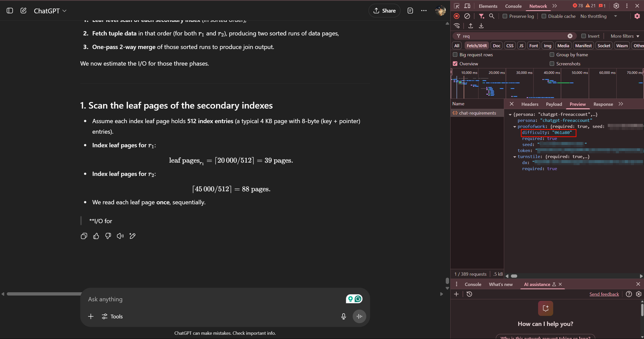Viewport: 644px width, 339px height.
Task: Uncheck the Overview checkbox
Action: [455, 64]
